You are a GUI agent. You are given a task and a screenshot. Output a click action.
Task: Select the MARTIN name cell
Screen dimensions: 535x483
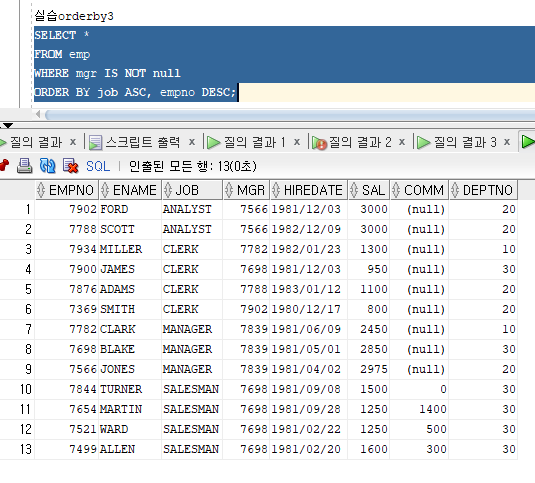(x=130, y=409)
